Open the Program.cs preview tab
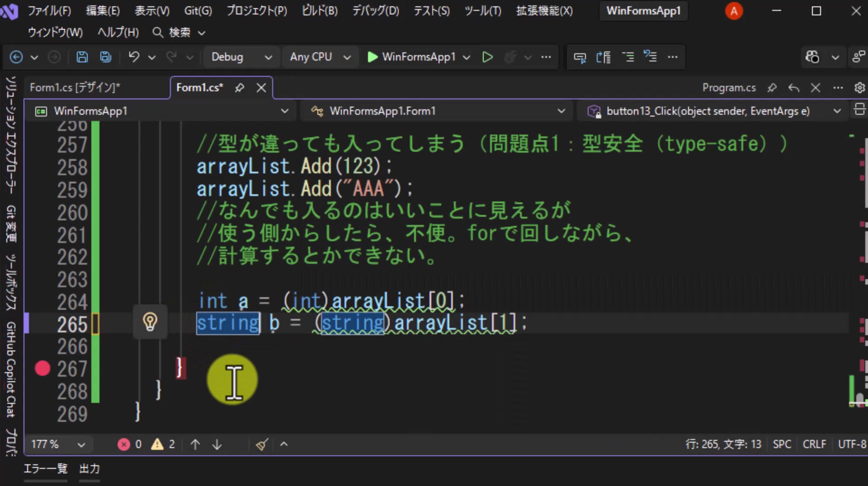 [729, 88]
